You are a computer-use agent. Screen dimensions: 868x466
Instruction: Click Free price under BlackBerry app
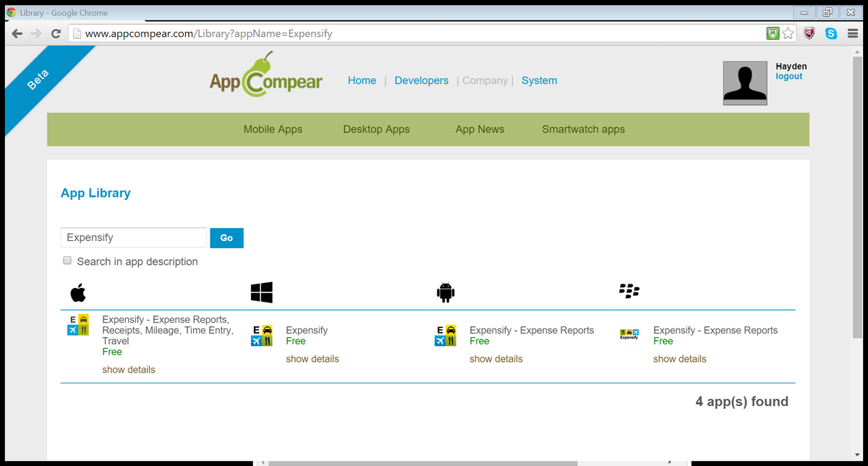(x=663, y=341)
